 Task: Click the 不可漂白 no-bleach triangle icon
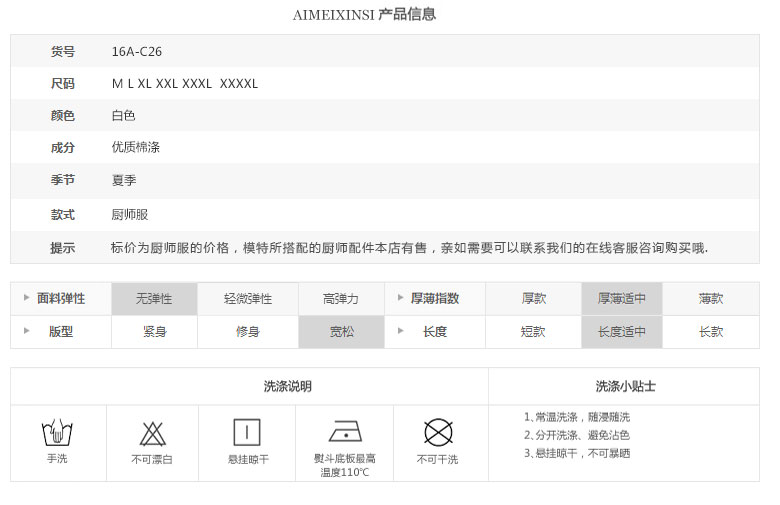[x=152, y=433]
